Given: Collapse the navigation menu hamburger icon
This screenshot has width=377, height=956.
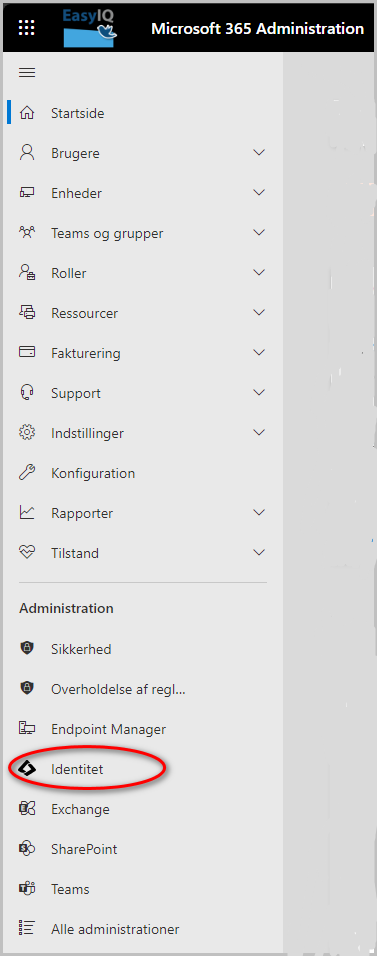Looking at the screenshot, I should 27,73.
